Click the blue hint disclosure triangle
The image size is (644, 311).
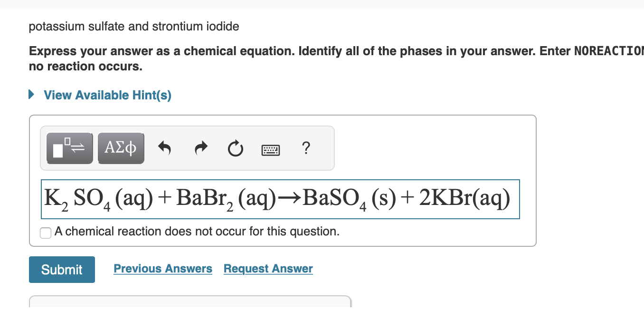[x=31, y=94]
